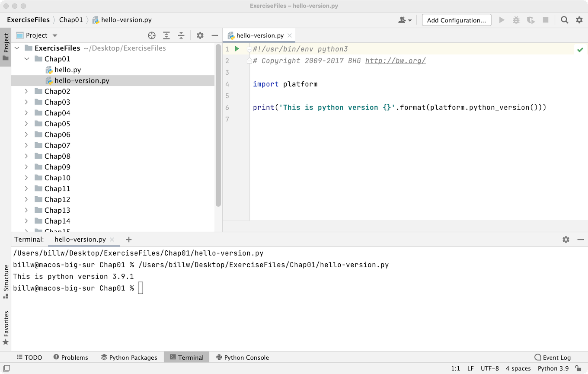Click the Run button in toolbar
588x374 pixels.
pos(502,20)
